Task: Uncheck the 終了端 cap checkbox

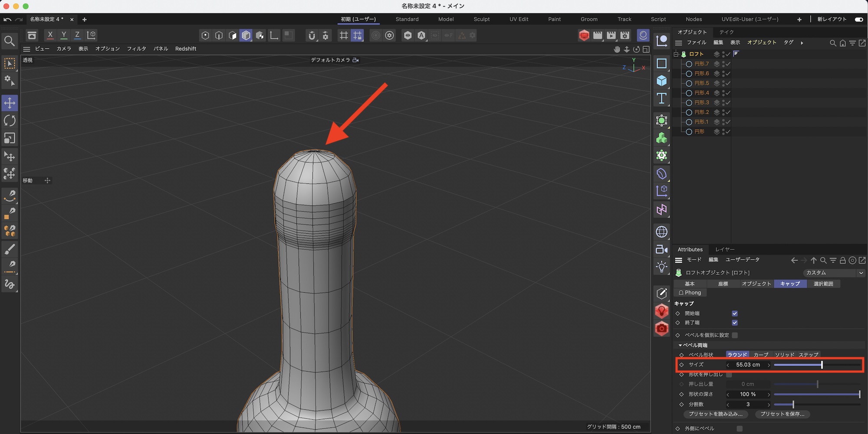Action: [x=735, y=323]
